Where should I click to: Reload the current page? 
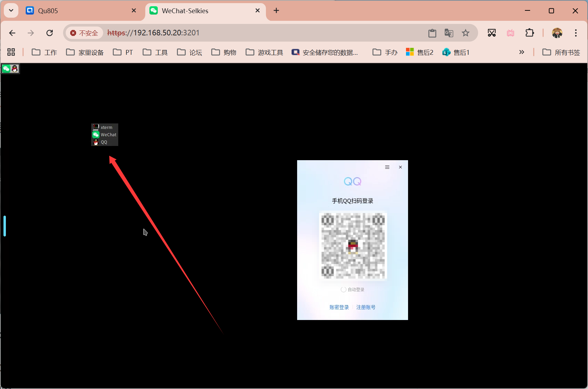(50, 33)
